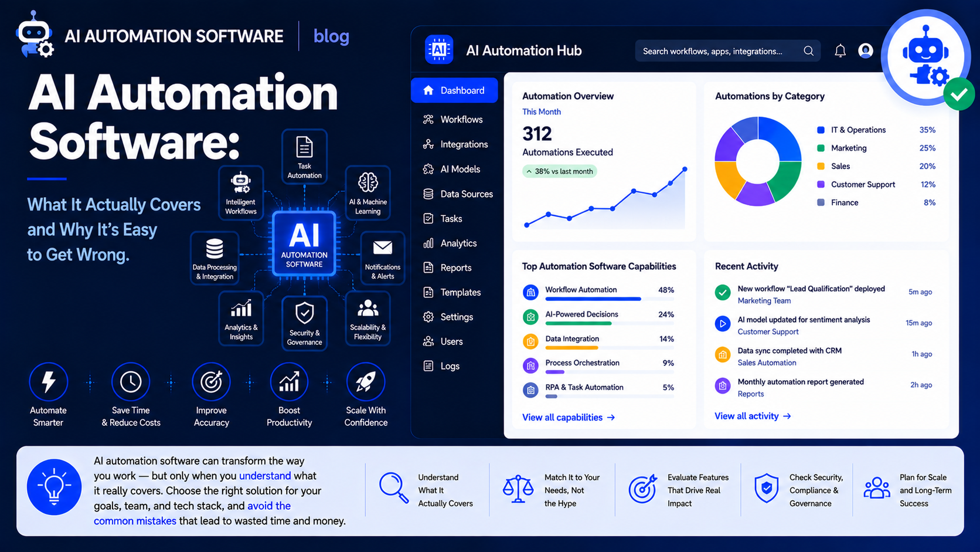Click the Data Integration 14% progress bar

click(x=610, y=348)
